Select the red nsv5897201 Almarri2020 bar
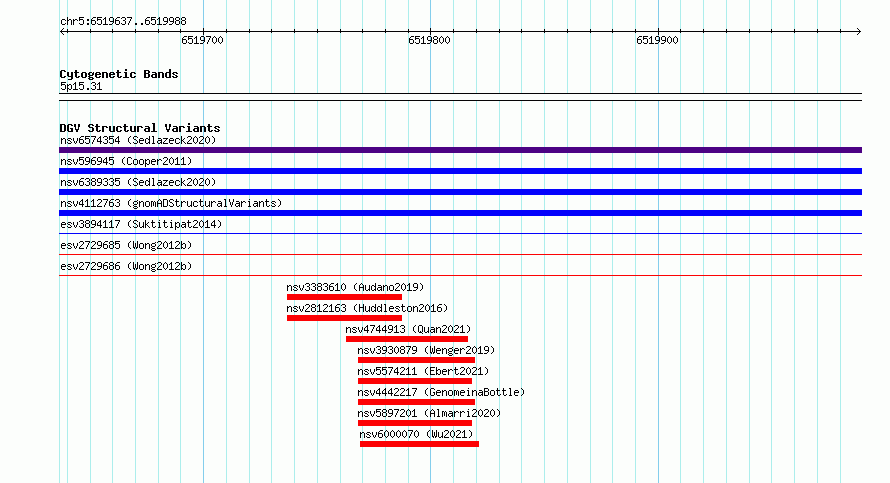The width and height of the screenshot is (890, 483). [415, 423]
